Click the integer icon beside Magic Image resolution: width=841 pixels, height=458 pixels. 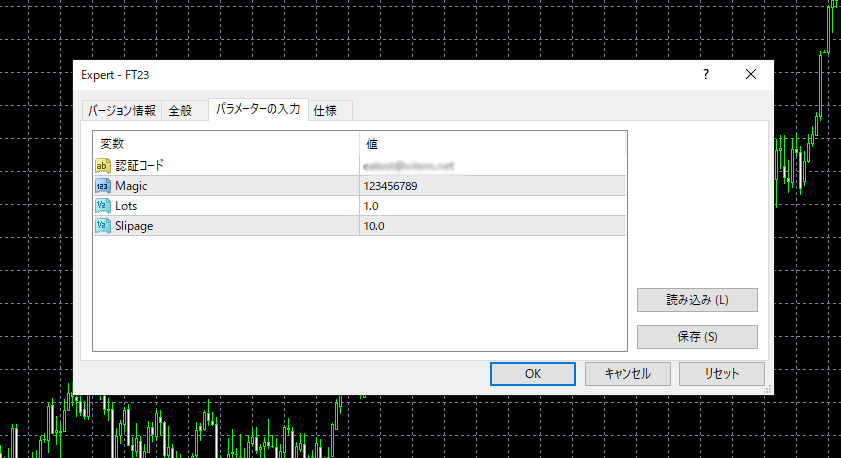[103, 186]
